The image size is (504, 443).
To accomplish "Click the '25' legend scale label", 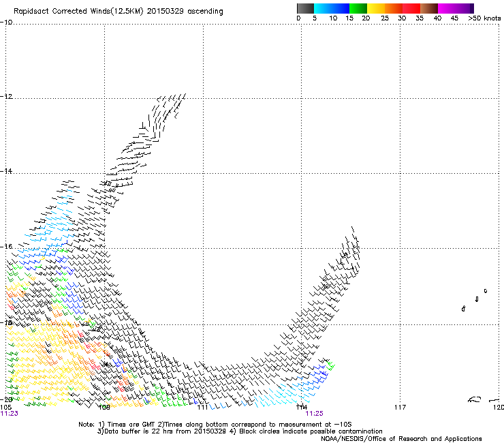I will point(385,18).
